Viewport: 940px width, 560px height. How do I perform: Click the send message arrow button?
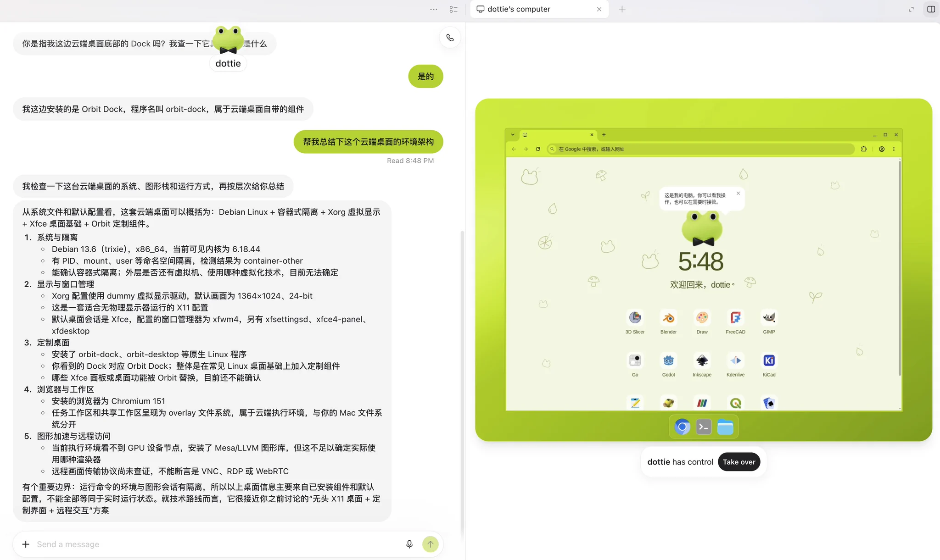[x=430, y=544]
